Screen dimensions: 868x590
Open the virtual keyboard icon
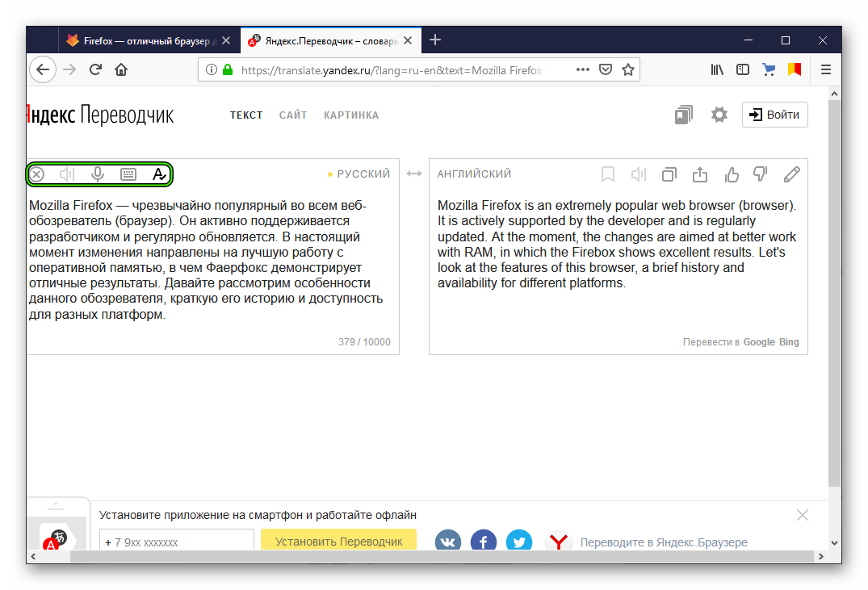(128, 174)
